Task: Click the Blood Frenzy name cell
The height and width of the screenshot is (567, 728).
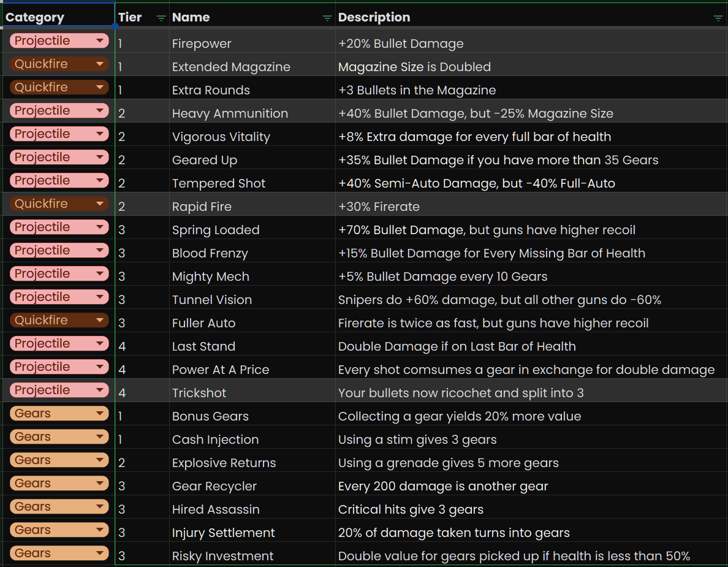Action: pyautogui.click(x=252, y=253)
